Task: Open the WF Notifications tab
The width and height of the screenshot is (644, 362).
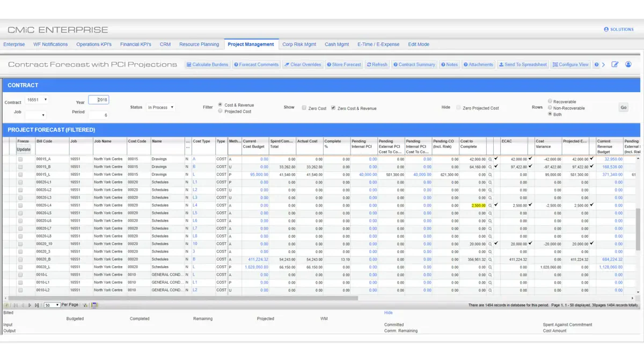Action: click(50, 45)
